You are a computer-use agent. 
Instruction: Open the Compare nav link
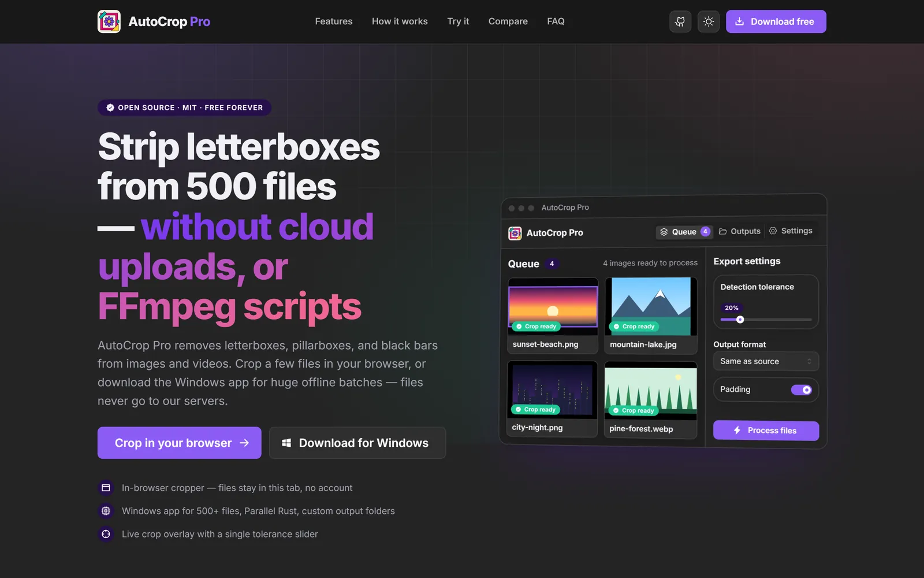pyautogui.click(x=508, y=21)
